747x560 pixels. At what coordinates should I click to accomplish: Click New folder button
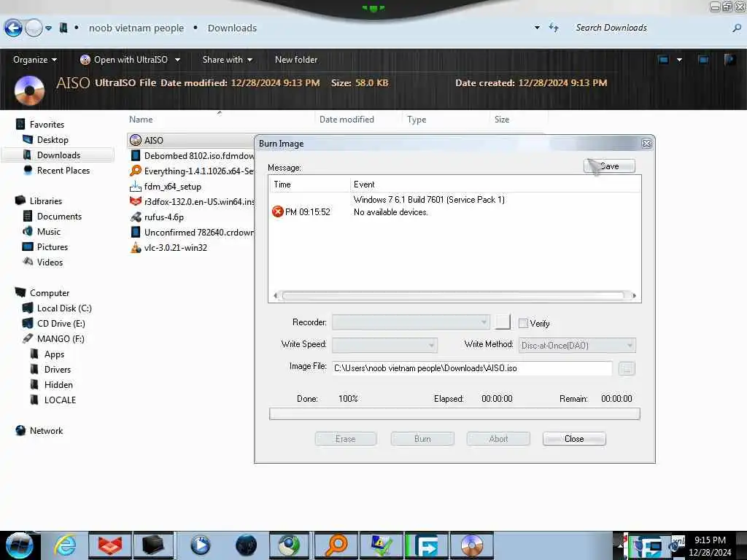coord(296,60)
